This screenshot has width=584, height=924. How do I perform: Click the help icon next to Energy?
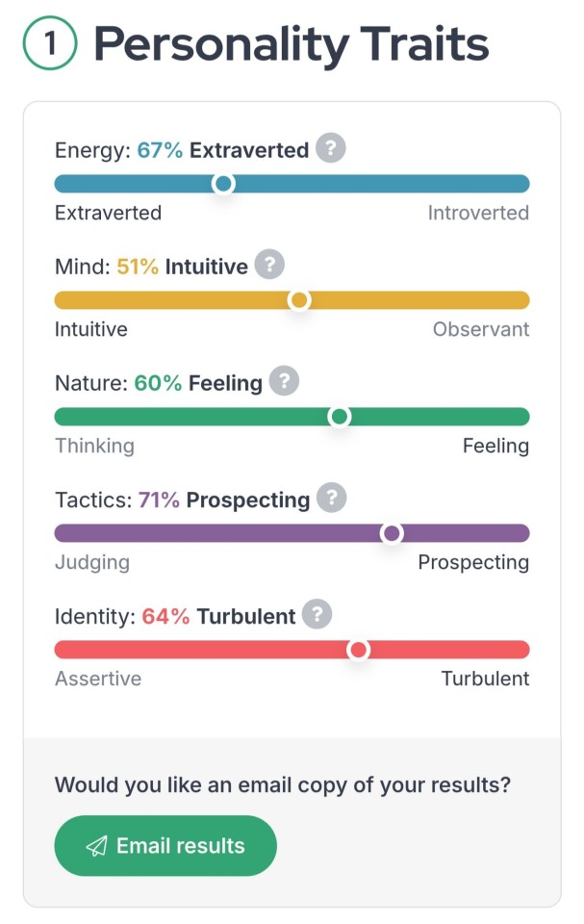pos(331,149)
